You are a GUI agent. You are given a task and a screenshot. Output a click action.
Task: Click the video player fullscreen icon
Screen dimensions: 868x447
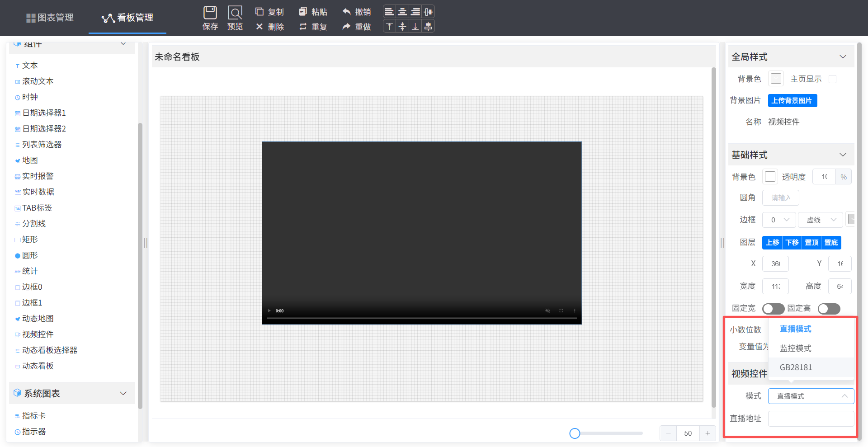(x=561, y=311)
